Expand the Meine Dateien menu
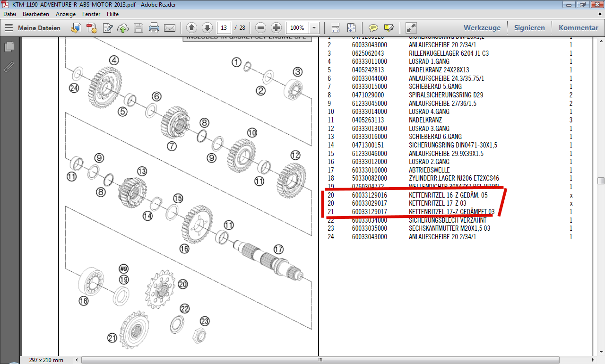Image resolution: width=605 pixels, height=364 pixels. [32, 28]
